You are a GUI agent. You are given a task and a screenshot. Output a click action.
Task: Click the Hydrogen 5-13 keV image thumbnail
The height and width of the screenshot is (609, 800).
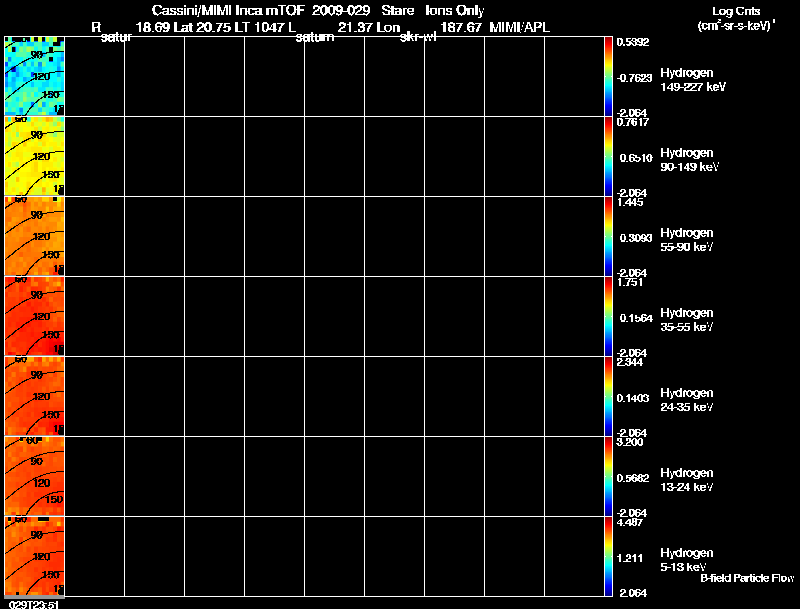pyautogui.click(x=35, y=556)
